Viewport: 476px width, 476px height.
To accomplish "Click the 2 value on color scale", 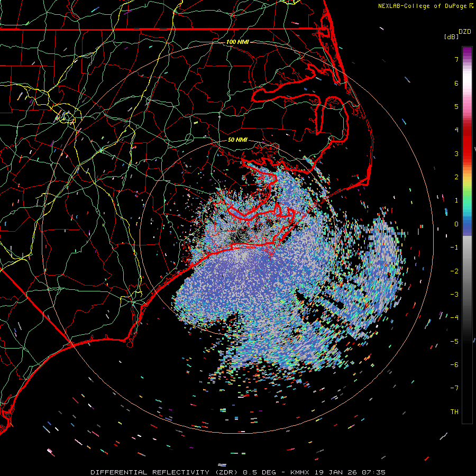I will [x=456, y=177].
